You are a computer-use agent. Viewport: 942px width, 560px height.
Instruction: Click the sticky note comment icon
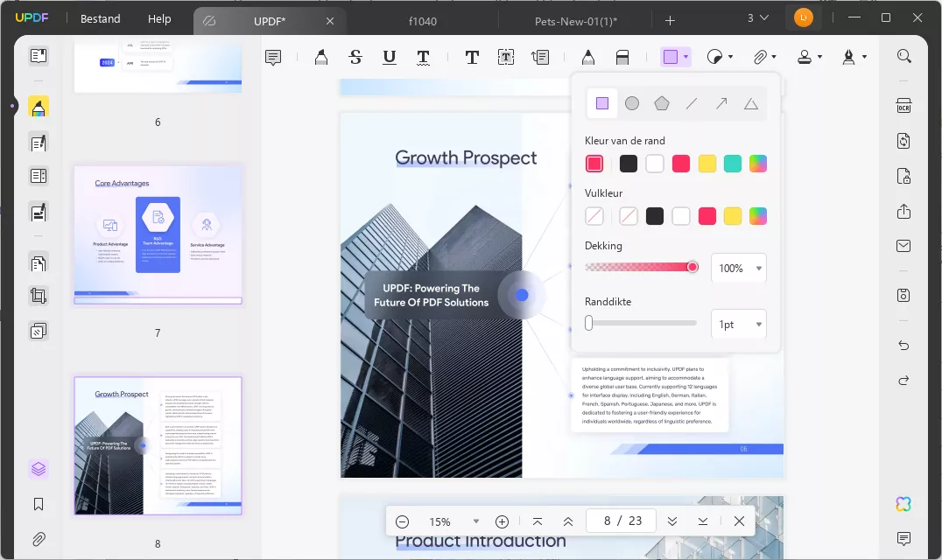tap(273, 58)
